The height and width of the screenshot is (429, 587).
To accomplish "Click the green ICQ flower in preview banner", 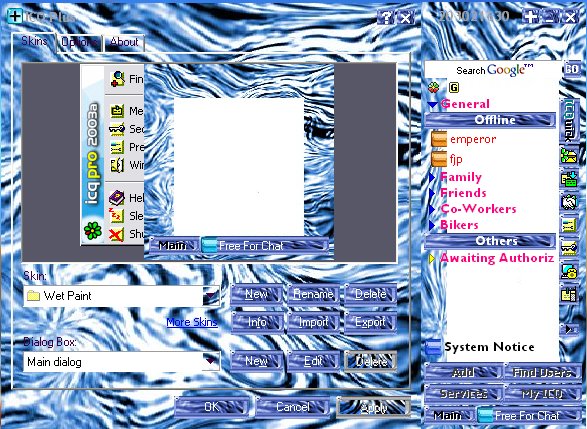I will 93,230.
